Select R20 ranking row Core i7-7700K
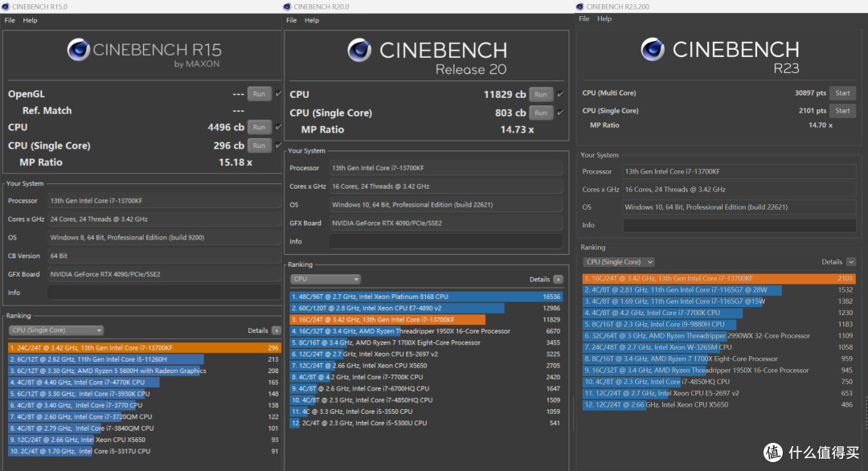The width and height of the screenshot is (868, 471). [x=426, y=377]
